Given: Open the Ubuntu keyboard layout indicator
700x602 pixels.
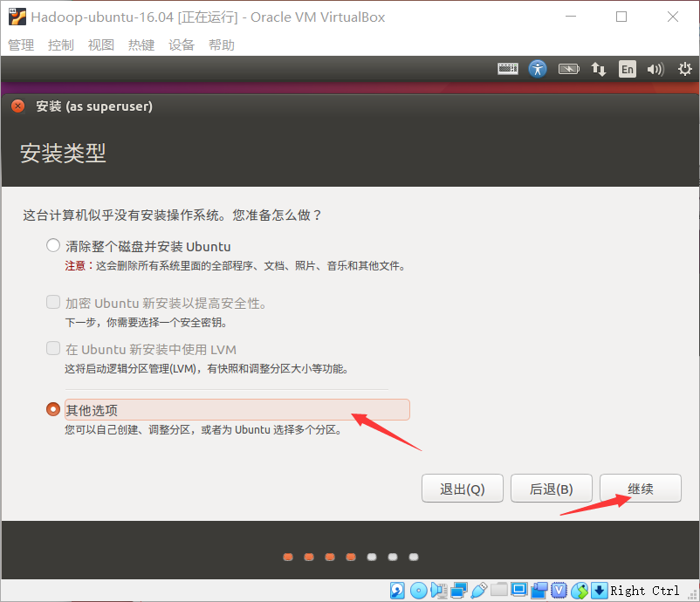Looking at the screenshot, I should coord(508,69).
